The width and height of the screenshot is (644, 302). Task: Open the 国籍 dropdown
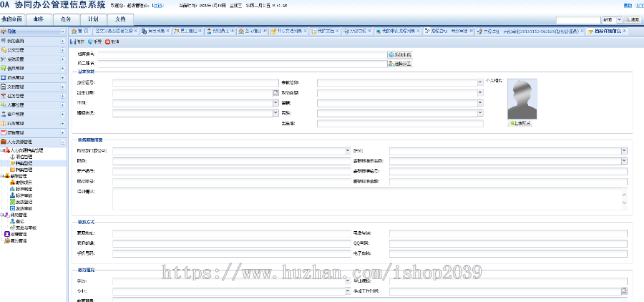coord(481,103)
